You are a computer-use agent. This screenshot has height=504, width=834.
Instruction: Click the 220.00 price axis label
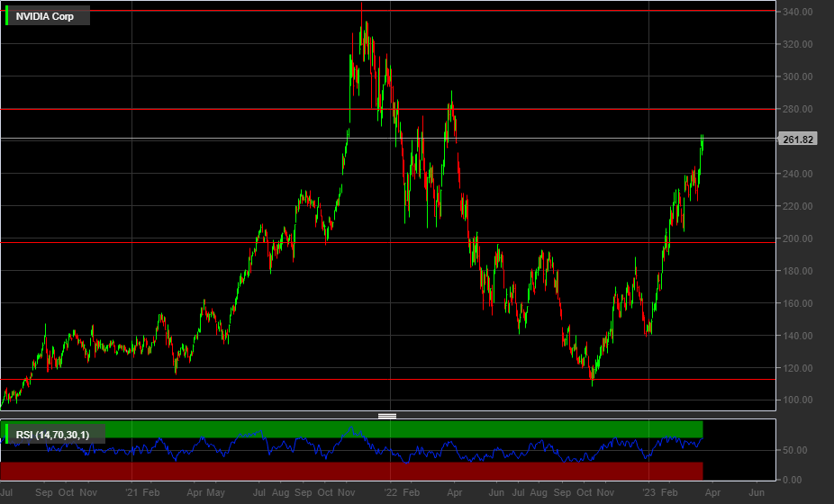[x=797, y=206]
